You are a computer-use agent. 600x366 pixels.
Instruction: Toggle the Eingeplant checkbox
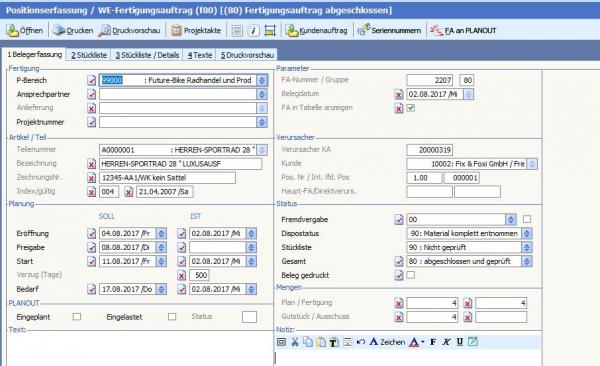(77, 317)
